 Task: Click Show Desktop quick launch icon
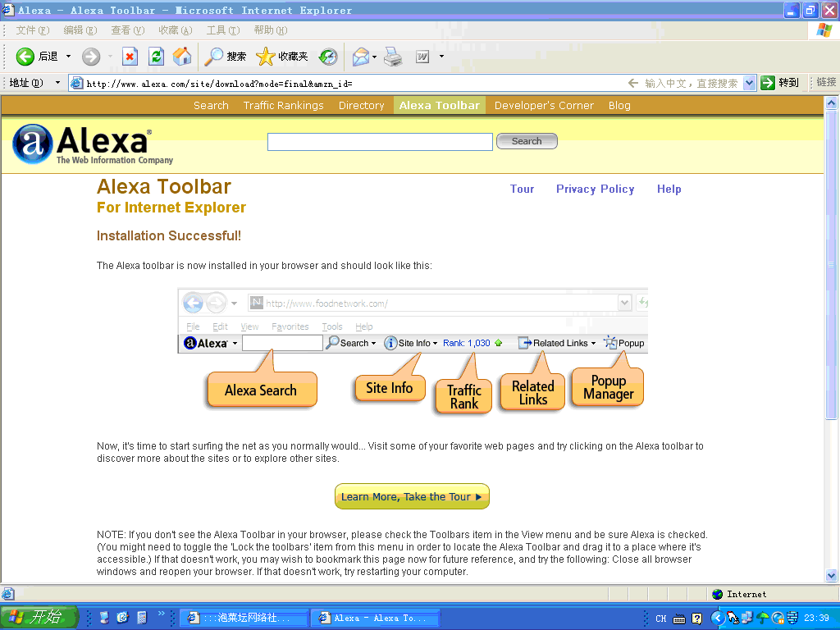click(104, 618)
